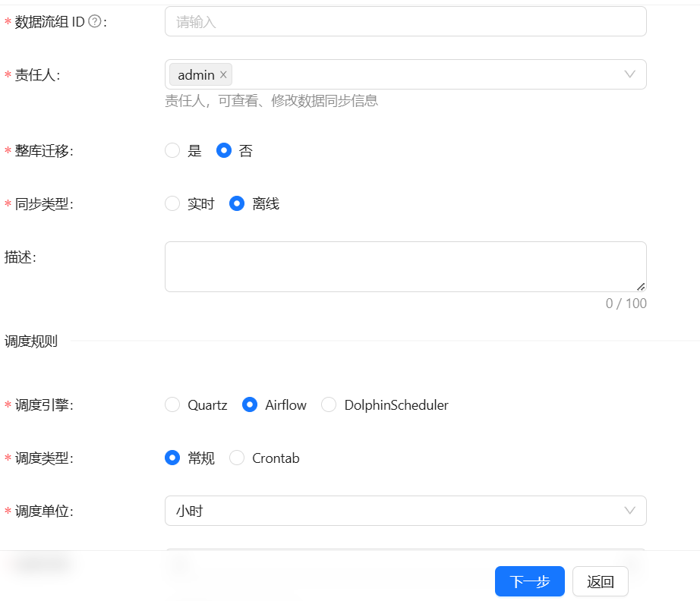Pick DolphinScheduler scheduling engine
This screenshot has width=700, height=601.
click(329, 404)
